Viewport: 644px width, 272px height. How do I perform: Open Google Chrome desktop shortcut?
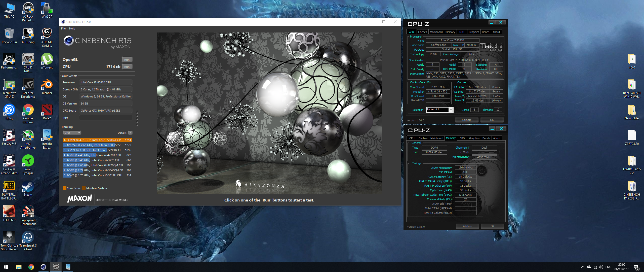(x=28, y=114)
